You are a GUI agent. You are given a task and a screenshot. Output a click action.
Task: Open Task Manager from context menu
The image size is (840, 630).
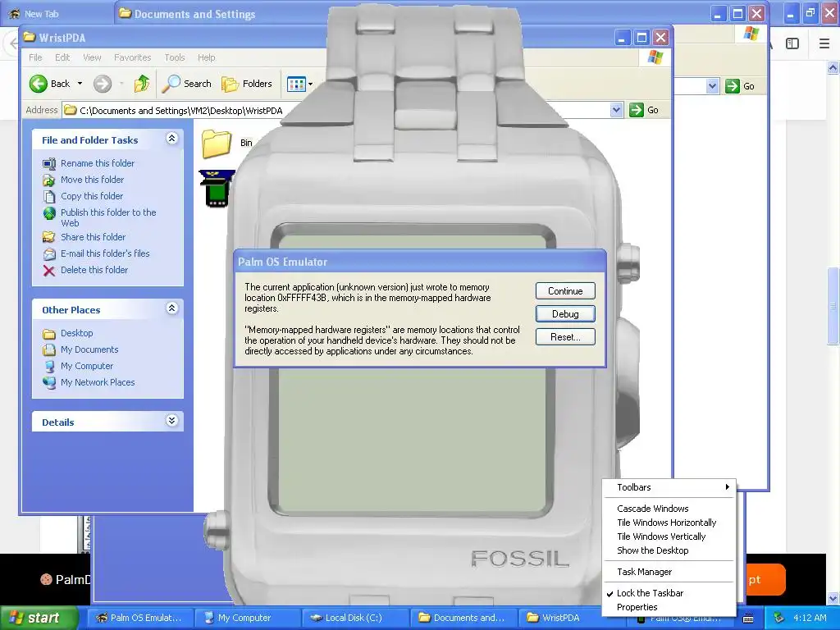669,572
